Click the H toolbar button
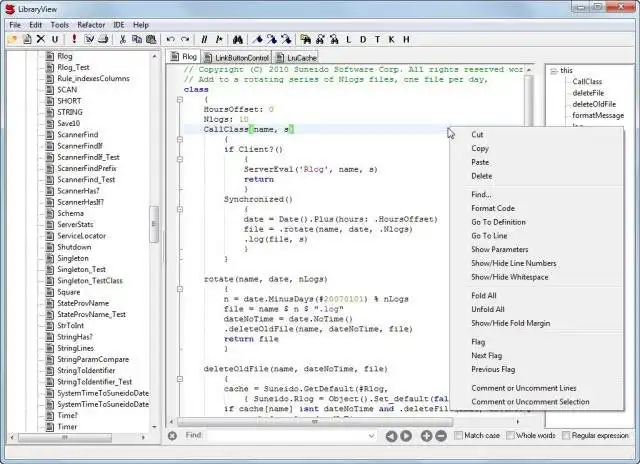Image resolution: width=640 pixels, height=464 pixels. tap(406, 40)
